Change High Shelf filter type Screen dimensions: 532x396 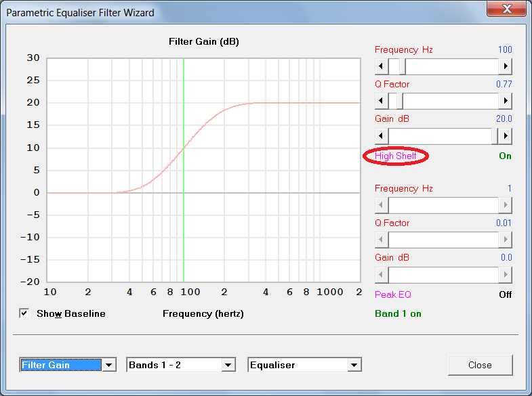(395, 156)
